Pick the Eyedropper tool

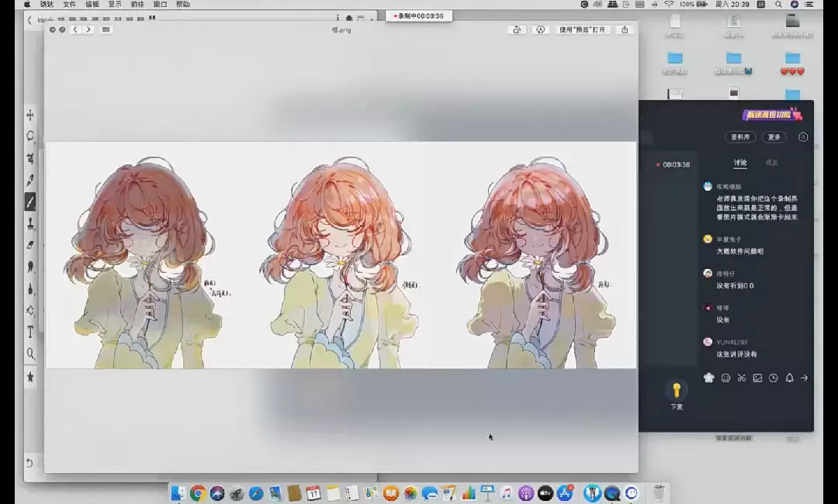click(30, 180)
